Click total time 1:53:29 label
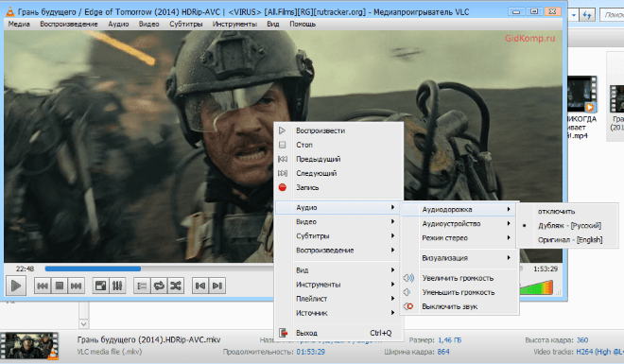 pos(546,269)
